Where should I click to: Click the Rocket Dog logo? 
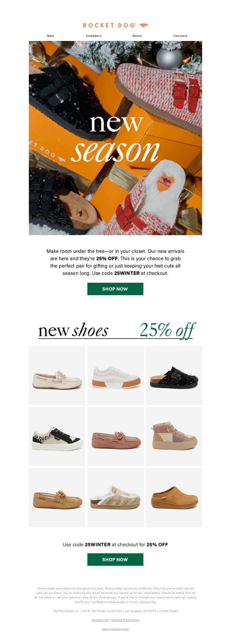[115, 25]
